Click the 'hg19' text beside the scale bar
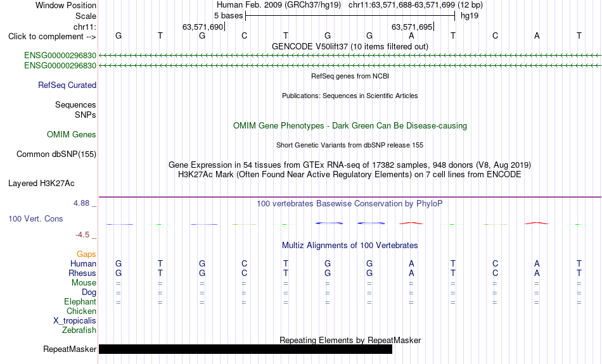 [x=470, y=16]
